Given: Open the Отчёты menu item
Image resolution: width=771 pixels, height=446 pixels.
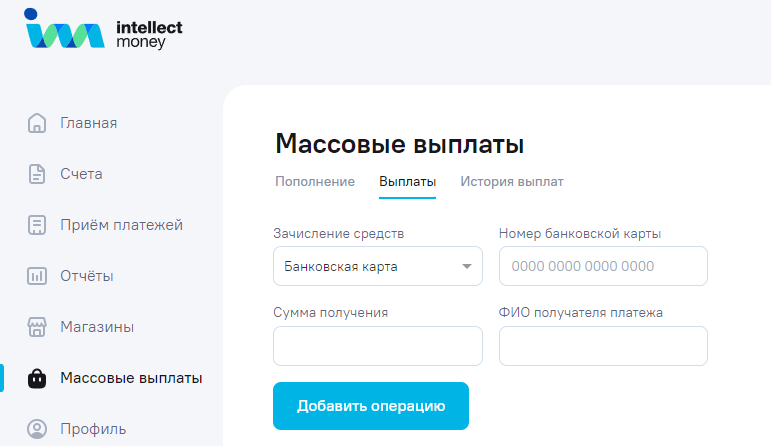Looking at the screenshot, I should (x=87, y=276).
